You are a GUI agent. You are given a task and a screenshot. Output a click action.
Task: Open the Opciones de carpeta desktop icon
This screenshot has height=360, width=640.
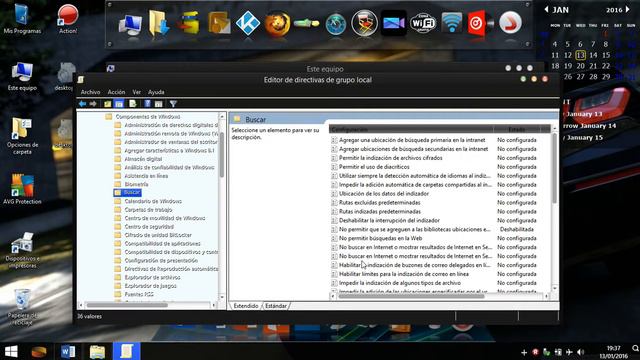[22, 136]
